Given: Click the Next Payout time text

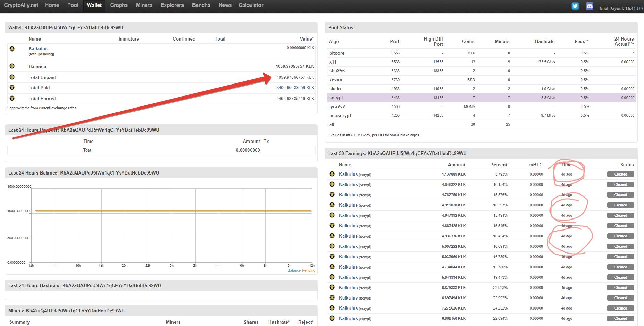Looking at the screenshot, I should click(621, 8).
